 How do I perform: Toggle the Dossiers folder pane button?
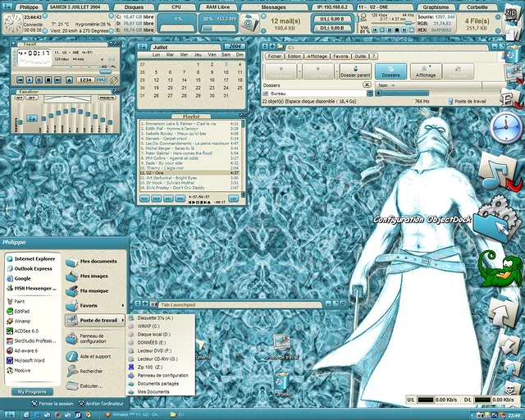coord(391,73)
